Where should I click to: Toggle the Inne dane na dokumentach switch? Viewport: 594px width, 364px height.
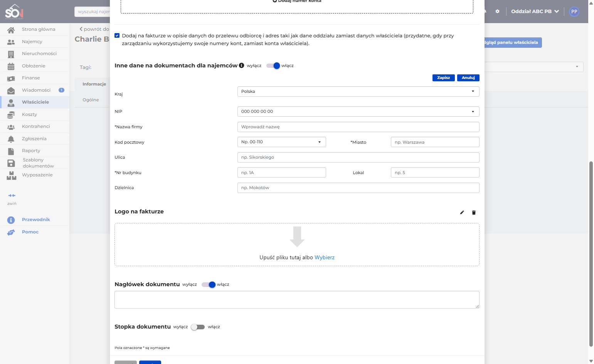[273, 65]
